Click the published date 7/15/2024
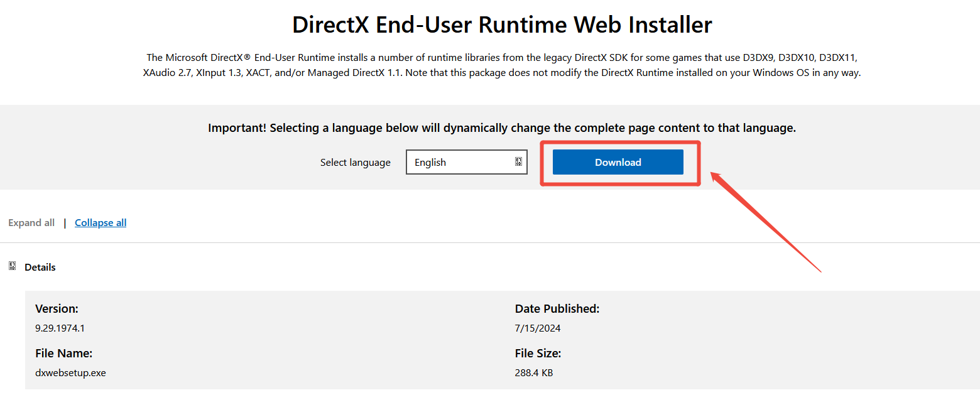 (538, 328)
